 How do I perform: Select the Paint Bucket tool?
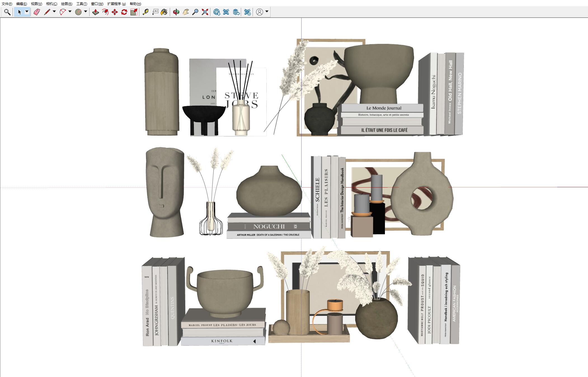(x=164, y=12)
